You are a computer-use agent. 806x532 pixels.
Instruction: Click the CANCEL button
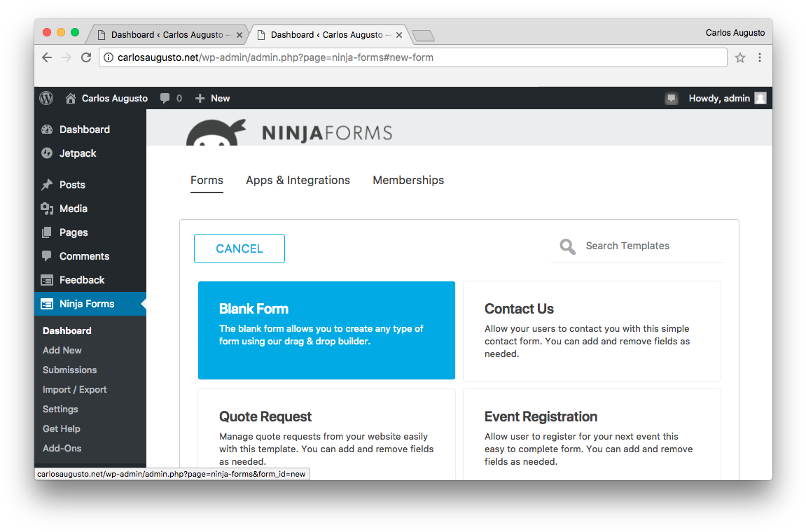[x=239, y=248]
